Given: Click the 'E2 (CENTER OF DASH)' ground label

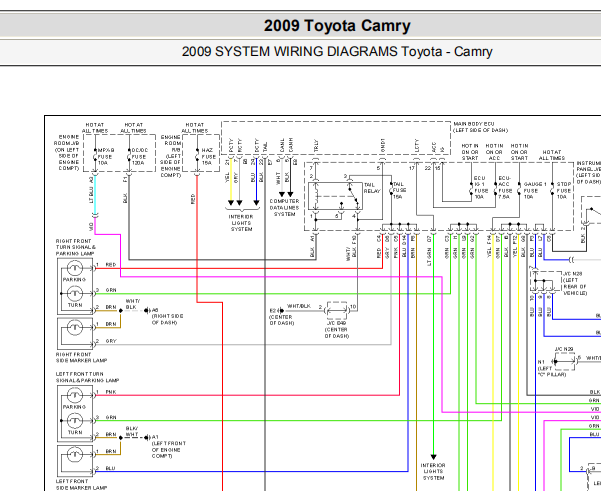Looking at the screenshot, I should point(282,317).
